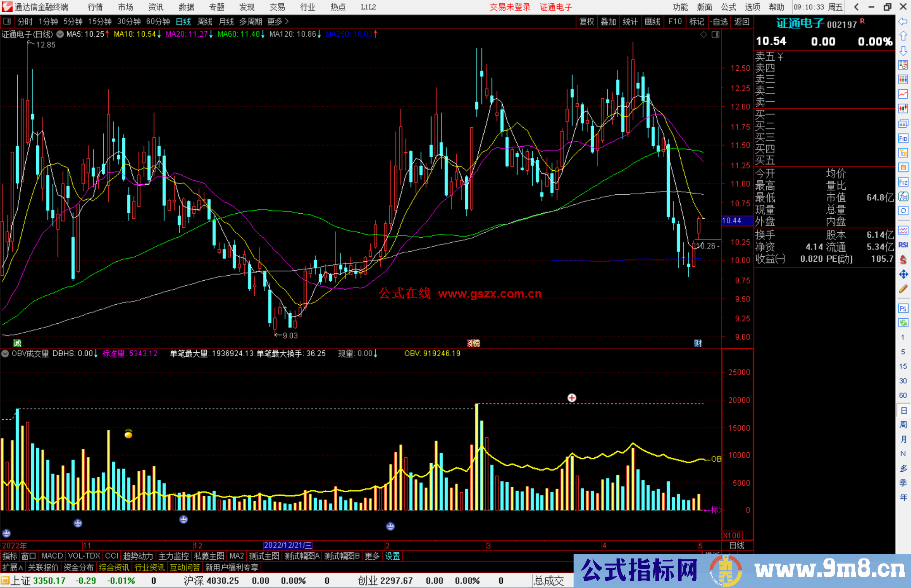Click the back arrow sidebar icon
911x588 pixels.
(x=903, y=21)
